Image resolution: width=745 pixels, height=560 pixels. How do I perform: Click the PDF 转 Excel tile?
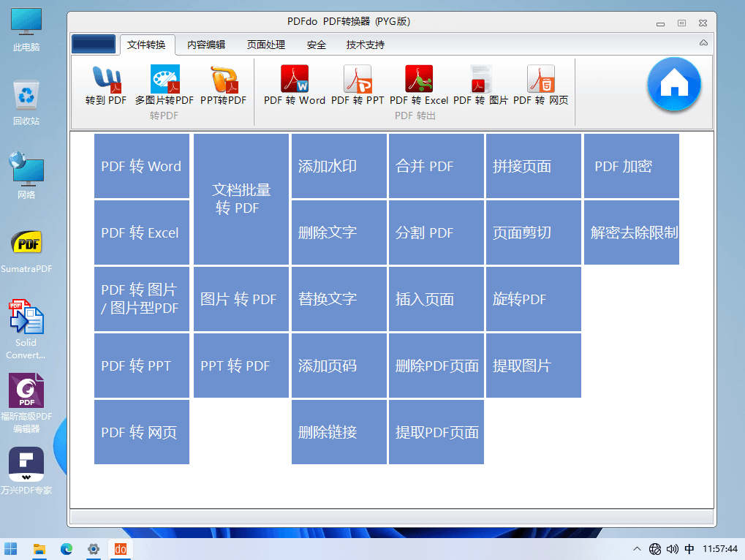tap(142, 232)
